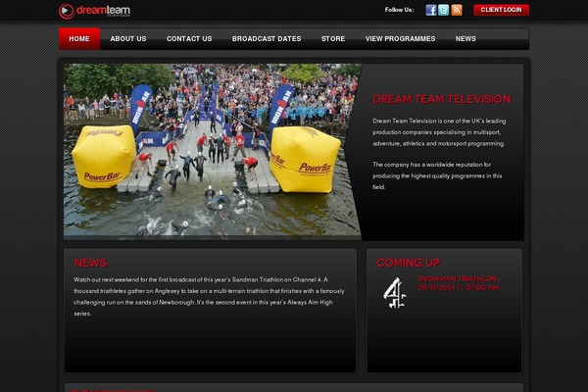The height and width of the screenshot is (392, 588).
Task: Click the 'Follow Us:' label
Action: (x=400, y=10)
